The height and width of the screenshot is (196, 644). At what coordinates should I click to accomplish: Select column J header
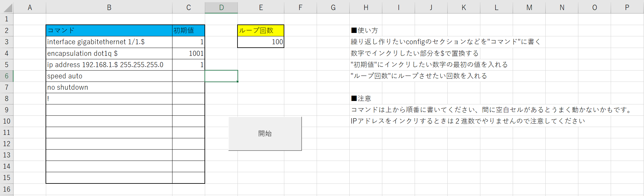point(431,8)
